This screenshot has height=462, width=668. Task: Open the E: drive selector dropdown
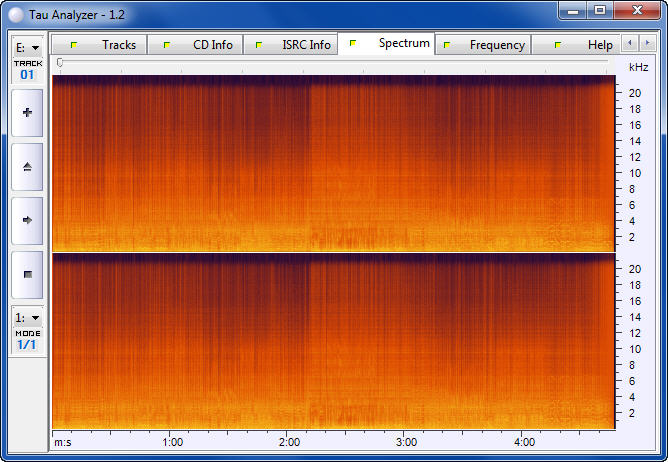point(27,47)
